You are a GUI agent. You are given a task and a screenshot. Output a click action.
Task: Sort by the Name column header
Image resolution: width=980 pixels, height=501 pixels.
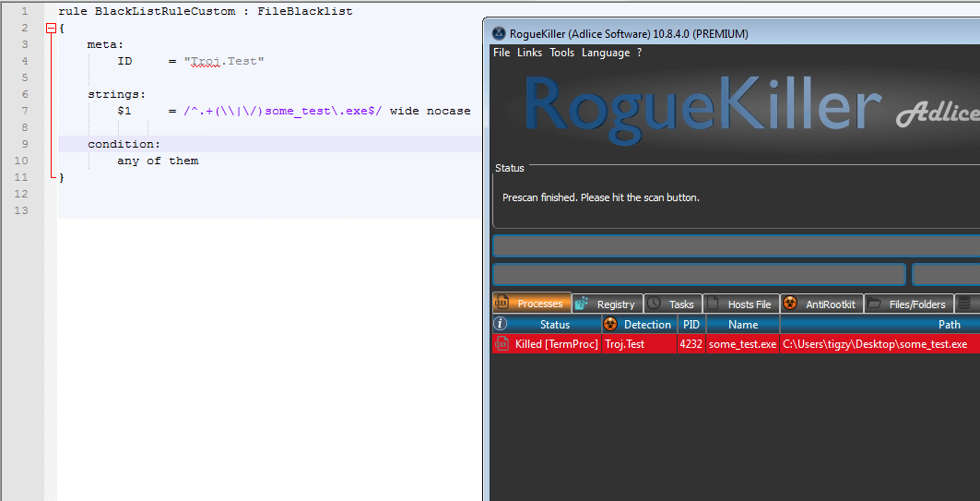click(x=742, y=324)
